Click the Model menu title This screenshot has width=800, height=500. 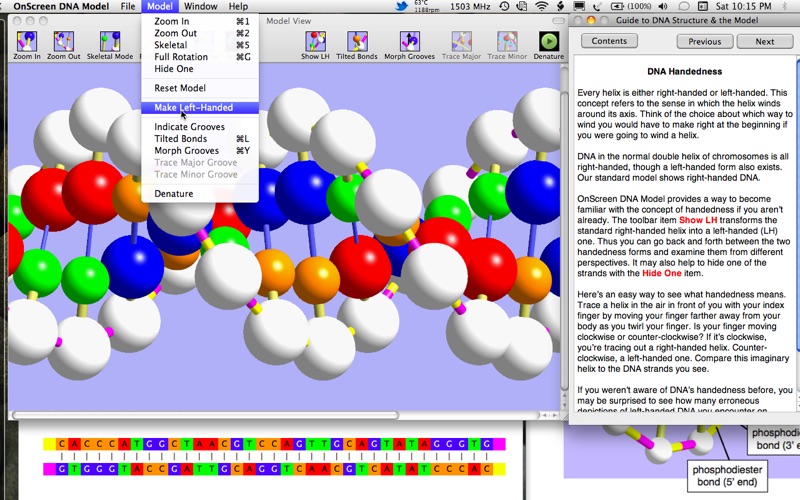tap(160, 6)
